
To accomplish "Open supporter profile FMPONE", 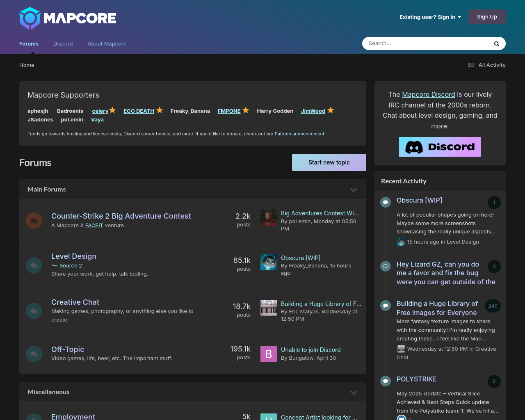I will point(229,111).
